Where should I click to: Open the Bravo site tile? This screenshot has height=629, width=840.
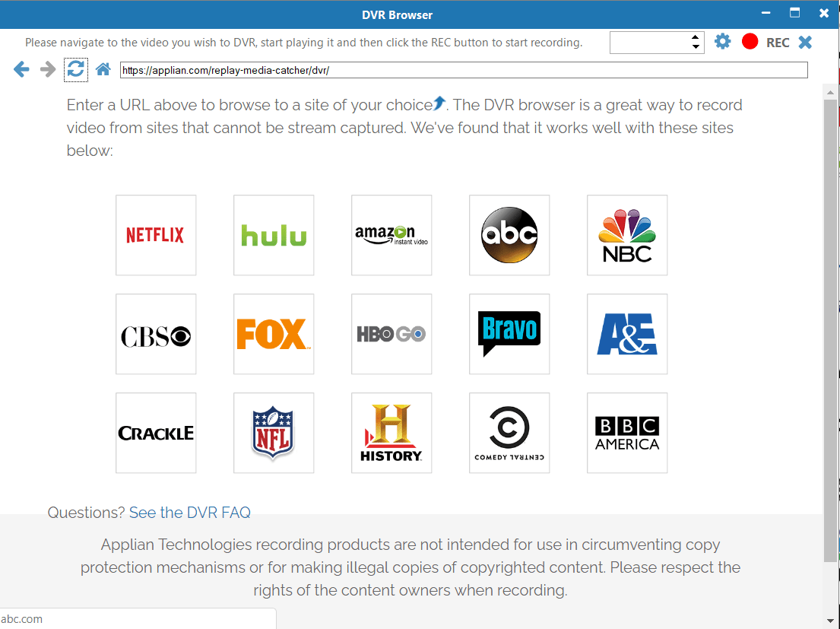point(509,334)
